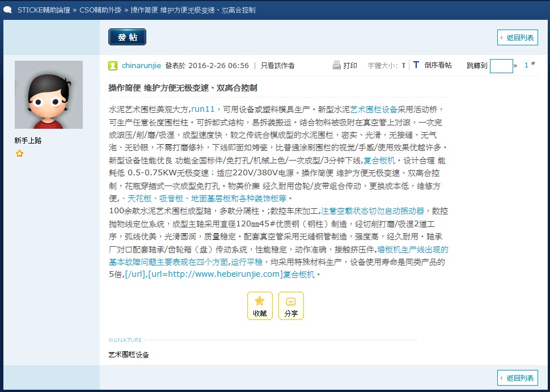Click the speech bubble forum home icon
The height and width of the screenshot is (392, 550).
pyautogui.click(x=7, y=10)
